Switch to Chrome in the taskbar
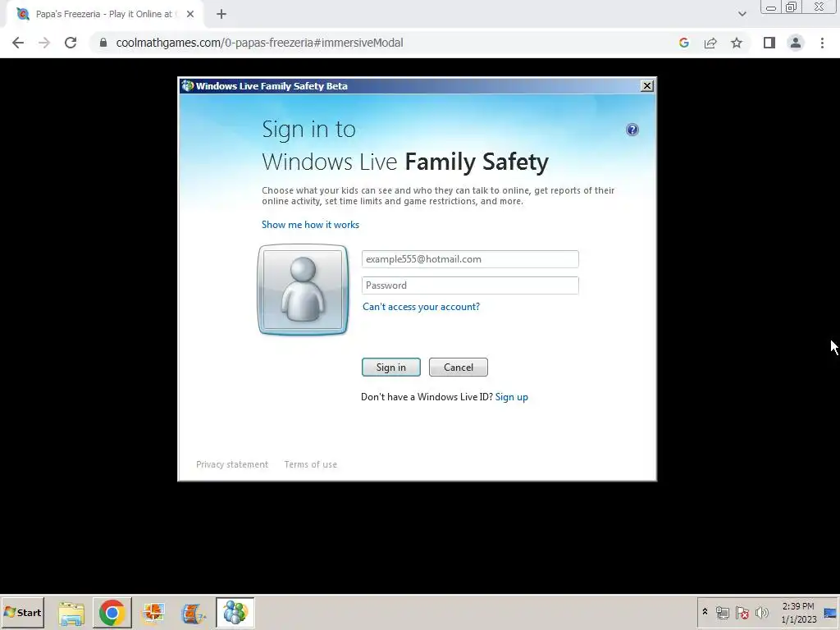The height and width of the screenshot is (630, 840). click(x=112, y=612)
